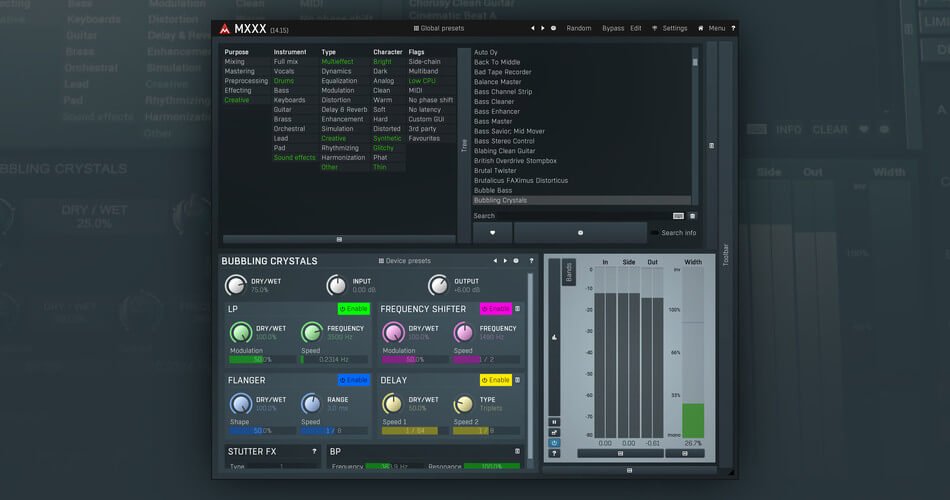Pause the level meter display
The height and width of the screenshot is (500, 950).
(x=554, y=422)
